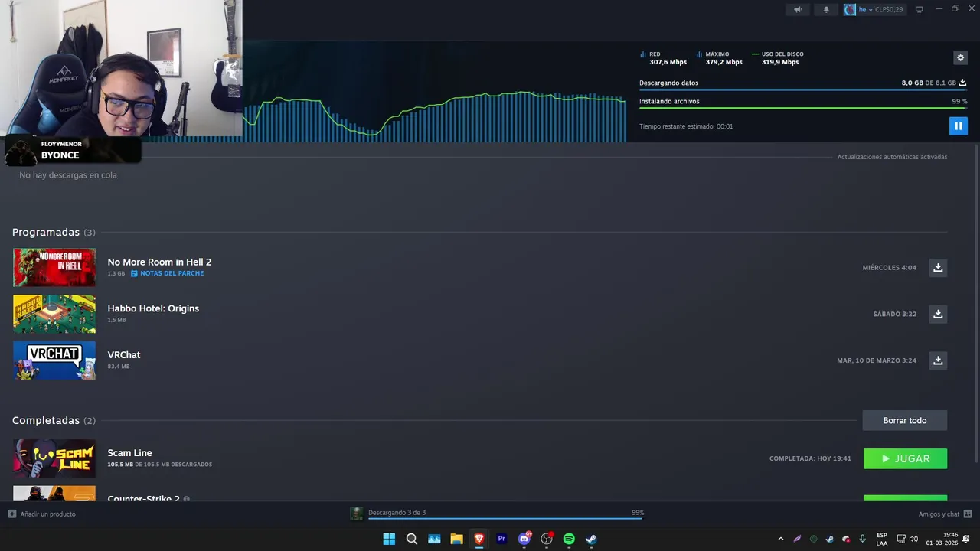
Task: Click Añadir un producto
Action: (42, 514)
